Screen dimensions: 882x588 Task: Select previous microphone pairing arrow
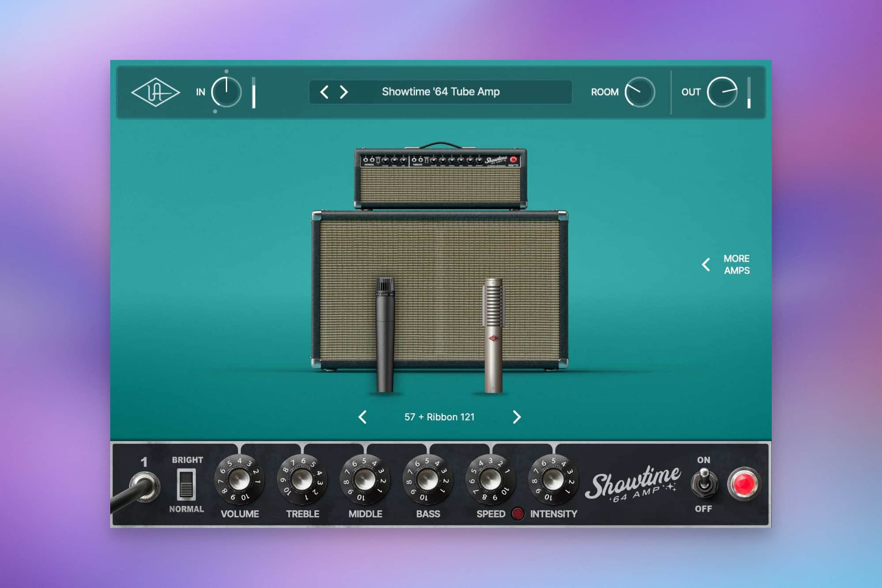click(x=363, y=417)
